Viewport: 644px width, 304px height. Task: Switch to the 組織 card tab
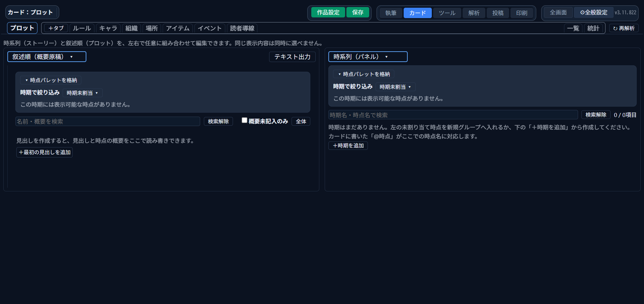132,28
